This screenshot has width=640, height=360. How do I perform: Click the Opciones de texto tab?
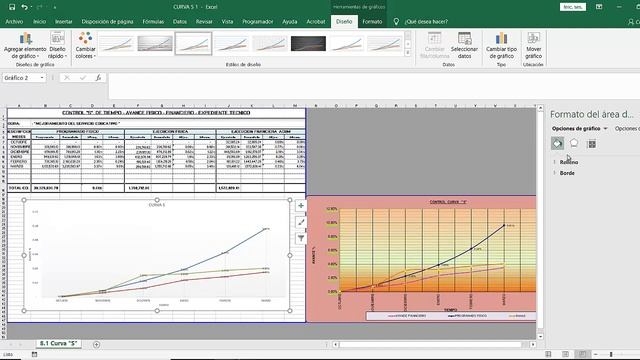pyautogui.click(x=627, y=129)
